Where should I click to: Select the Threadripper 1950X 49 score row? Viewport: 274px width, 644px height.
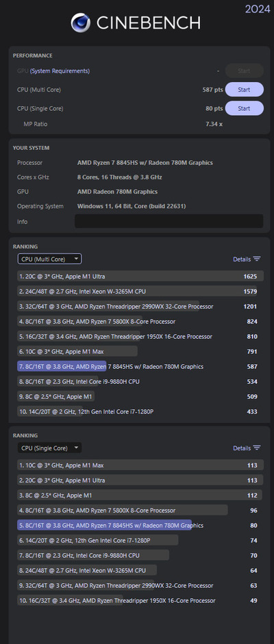tap(140, 600)
